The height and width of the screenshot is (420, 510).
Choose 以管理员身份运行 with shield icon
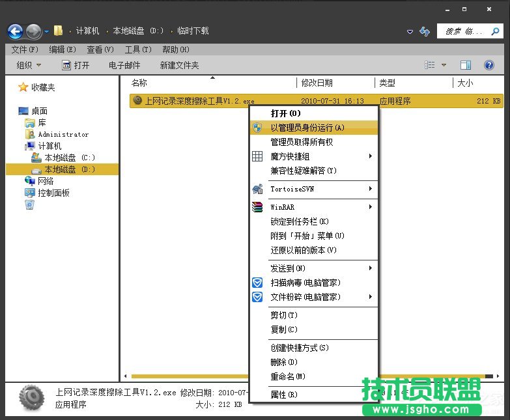(307, 128)
